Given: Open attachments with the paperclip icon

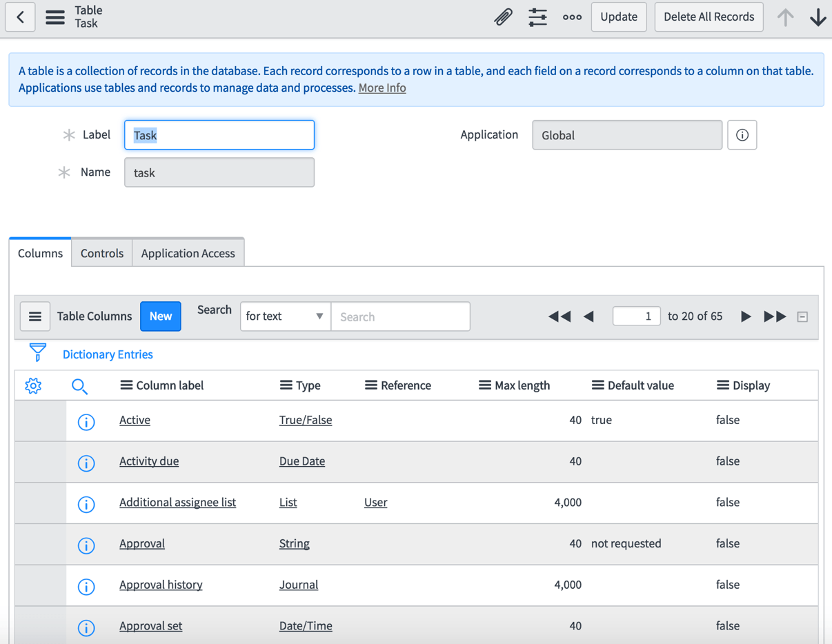Looking at the screenshot, I should 504,17.
